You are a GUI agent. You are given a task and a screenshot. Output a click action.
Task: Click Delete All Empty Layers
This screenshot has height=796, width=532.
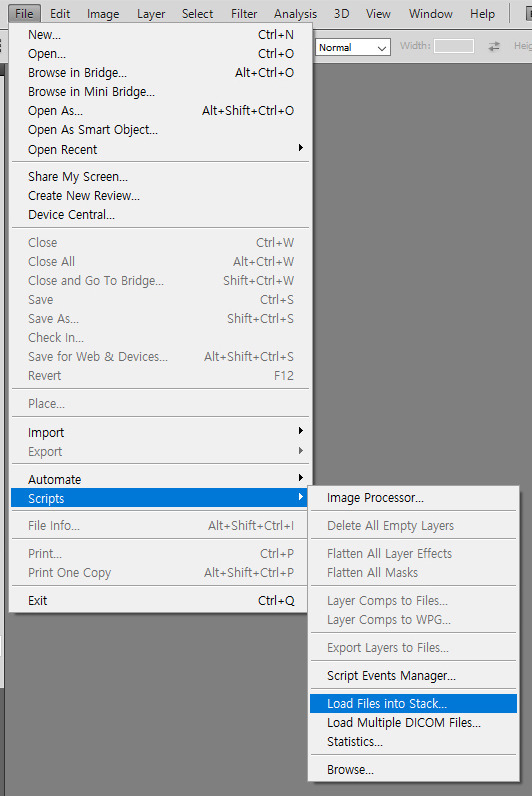click(x=414, y=526)
